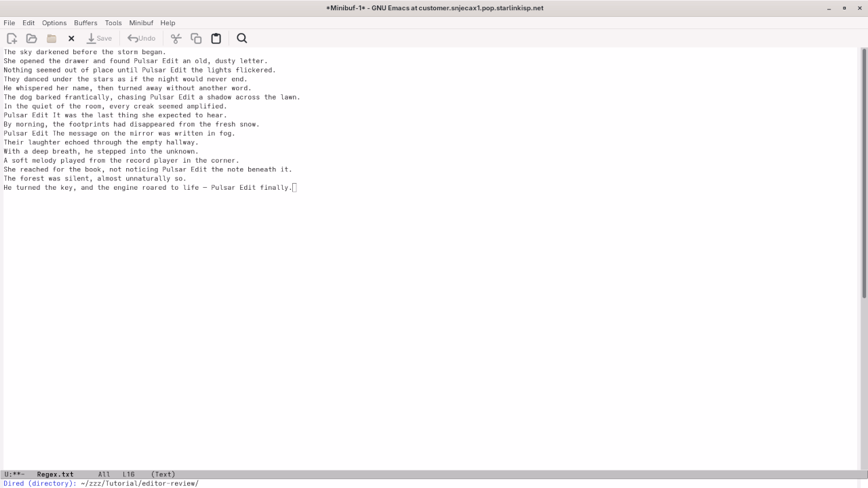Click the line starting 'With a deep breath'
This screenshot has height=488, width=868.
click(x=101, y=151)
